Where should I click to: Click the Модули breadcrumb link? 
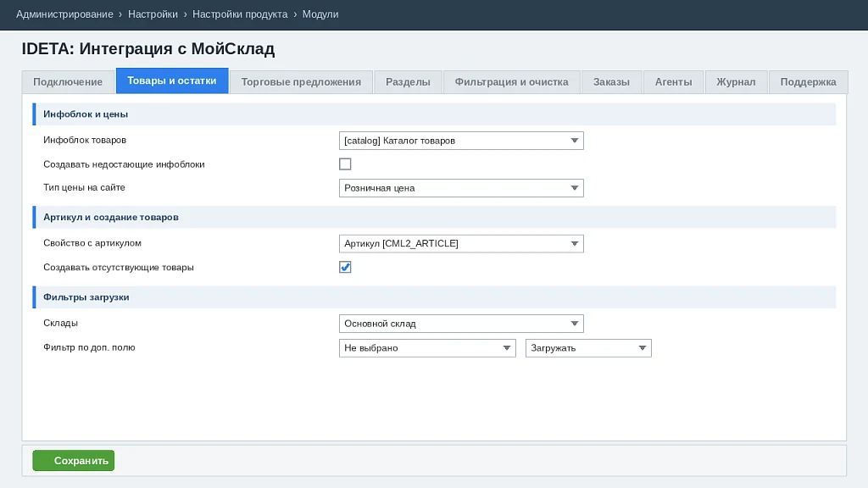click(320, 14)
